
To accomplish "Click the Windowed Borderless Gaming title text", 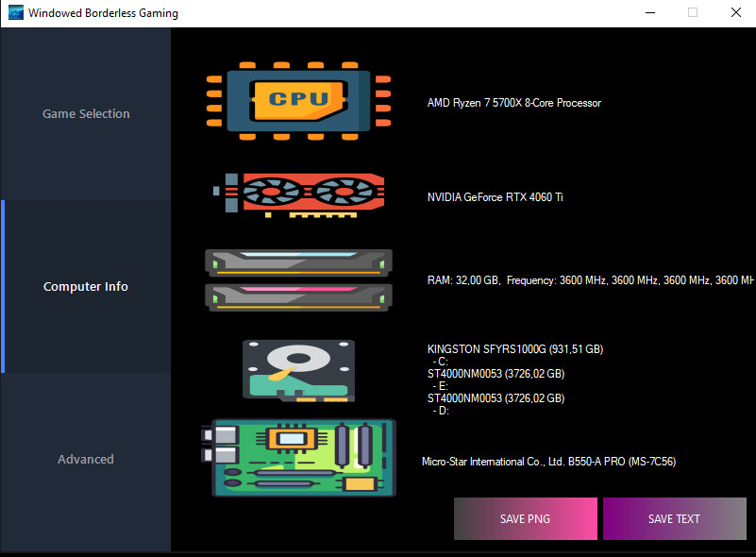I will tap(103, 13).
